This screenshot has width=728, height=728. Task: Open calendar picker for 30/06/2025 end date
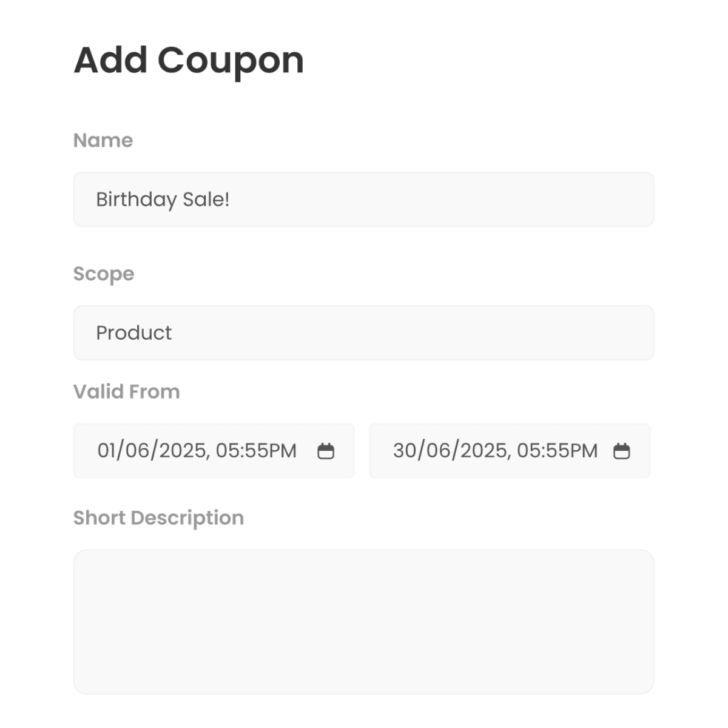click(622, 451)
